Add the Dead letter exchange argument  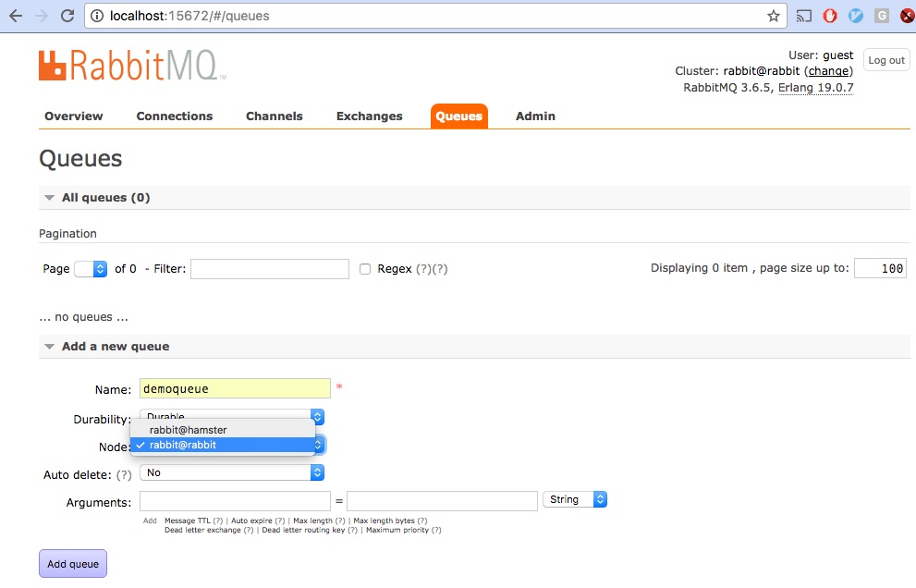(x=202, y=530)
